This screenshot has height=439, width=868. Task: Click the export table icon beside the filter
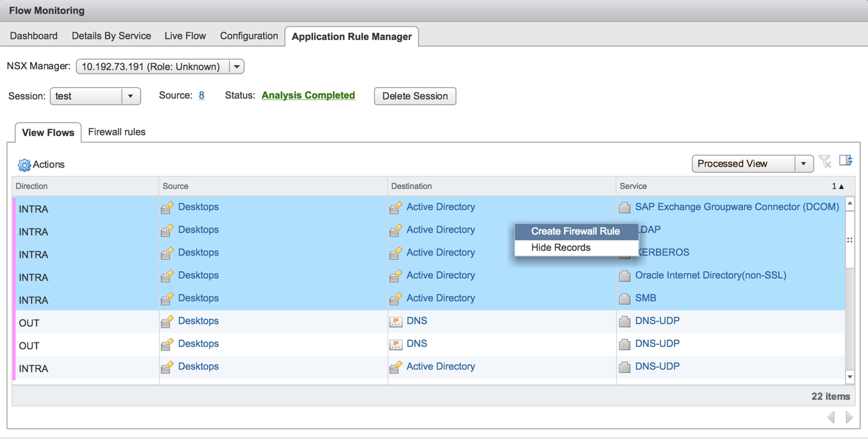pyautogui.click(x=846, y=160)
